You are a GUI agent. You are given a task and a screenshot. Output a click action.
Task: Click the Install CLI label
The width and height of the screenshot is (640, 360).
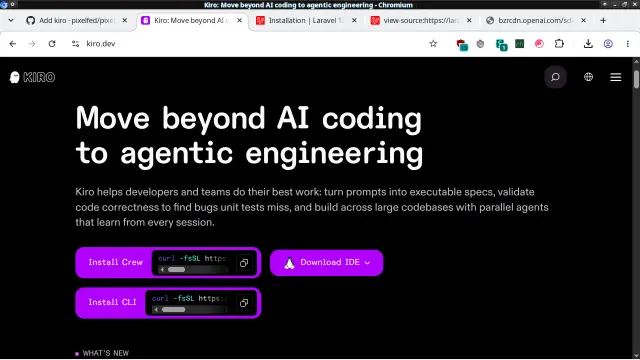pyautogui.click(x=112, y=302)
